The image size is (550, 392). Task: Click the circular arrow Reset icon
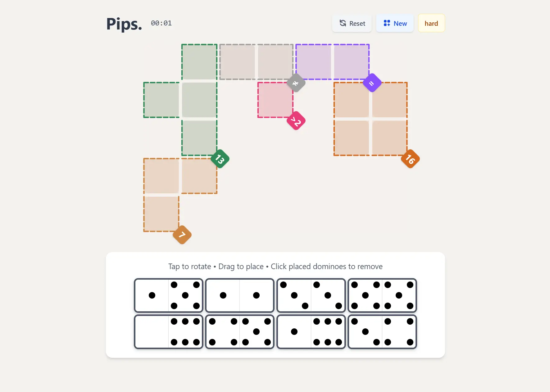(343, 23)
